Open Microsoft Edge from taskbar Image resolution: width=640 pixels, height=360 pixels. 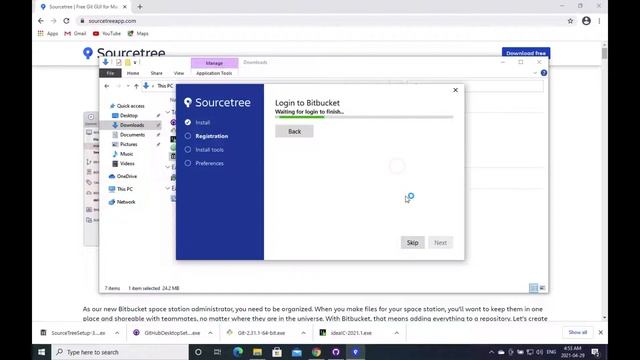click(x=238, y=352)
